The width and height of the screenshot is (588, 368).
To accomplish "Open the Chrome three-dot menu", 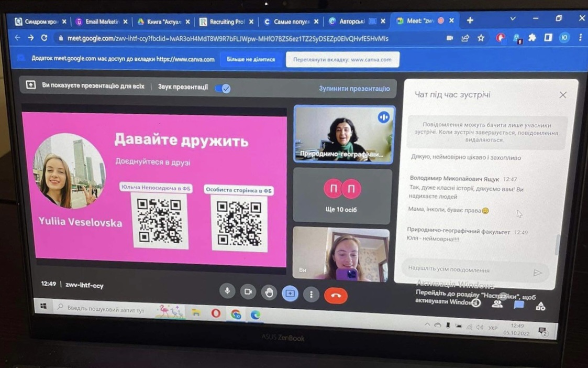I will coord(581,37).
